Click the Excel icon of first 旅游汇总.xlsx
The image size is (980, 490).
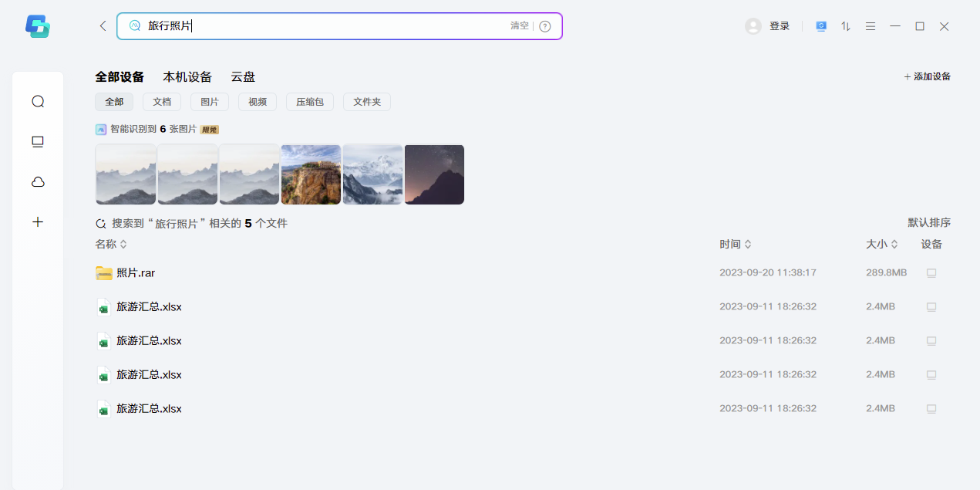point(103,307)
